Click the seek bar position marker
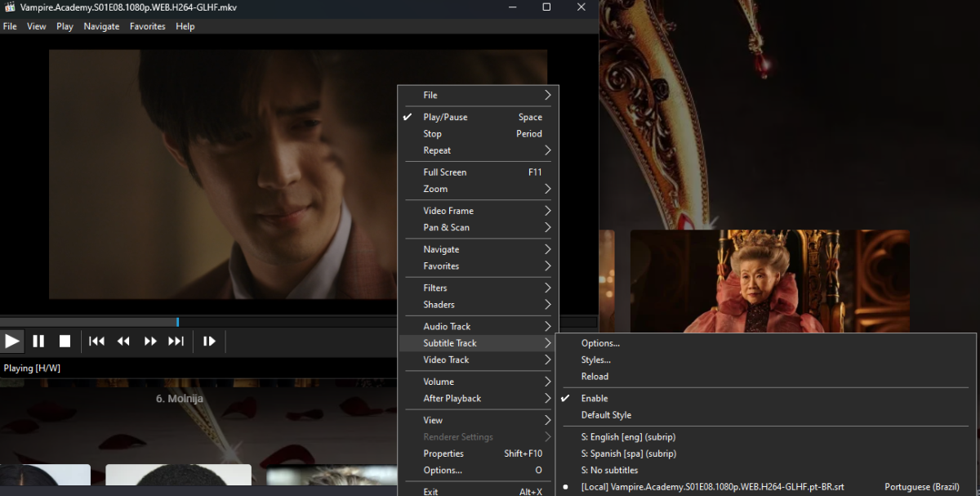Screen dimensions: 980x496 pos(177,322)
